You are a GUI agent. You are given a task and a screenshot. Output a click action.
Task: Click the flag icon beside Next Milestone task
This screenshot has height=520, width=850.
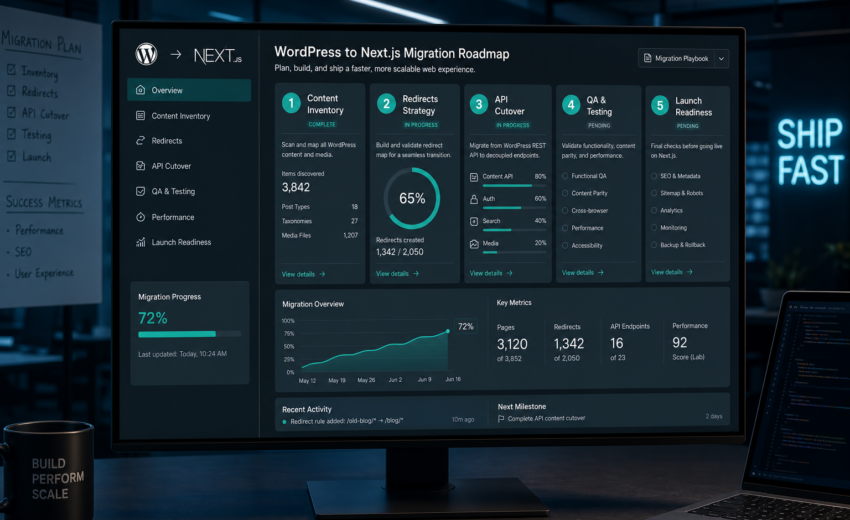pos(501,419)
